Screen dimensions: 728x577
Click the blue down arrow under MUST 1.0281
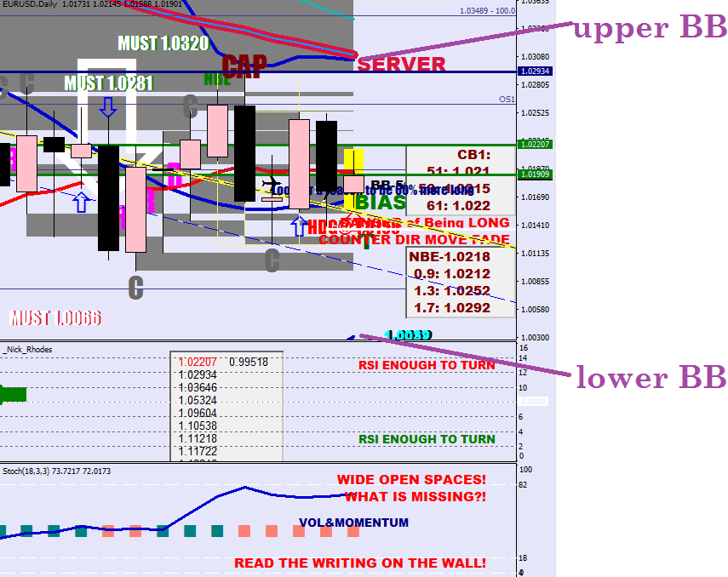[x=107, y=107]
